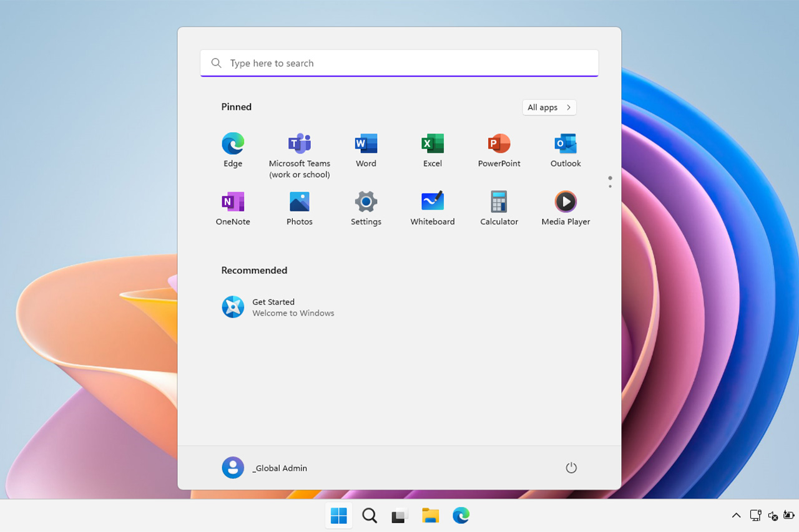Click the Type here to search field
This screenshot has width=799, height=532.
399,63
